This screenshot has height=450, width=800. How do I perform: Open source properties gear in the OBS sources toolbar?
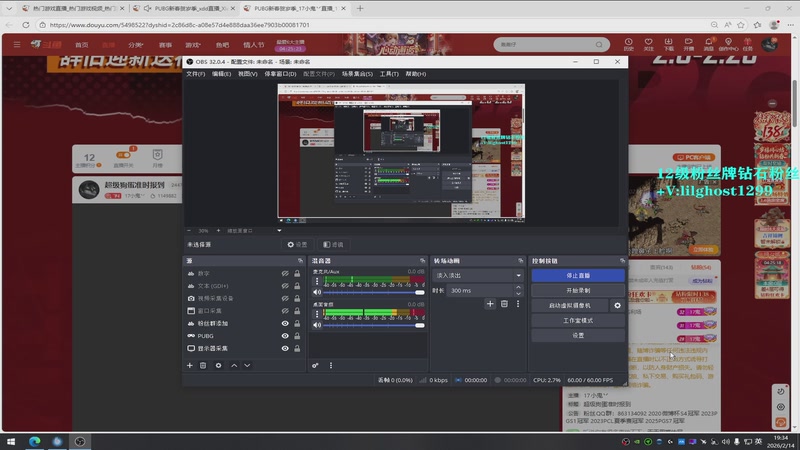pyautogui.click(x=218, y=365)
